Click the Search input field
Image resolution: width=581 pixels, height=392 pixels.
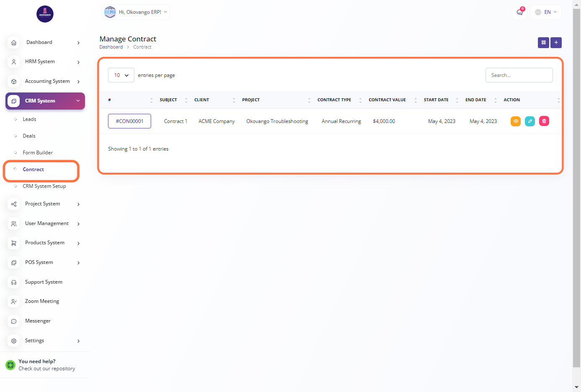519,75
